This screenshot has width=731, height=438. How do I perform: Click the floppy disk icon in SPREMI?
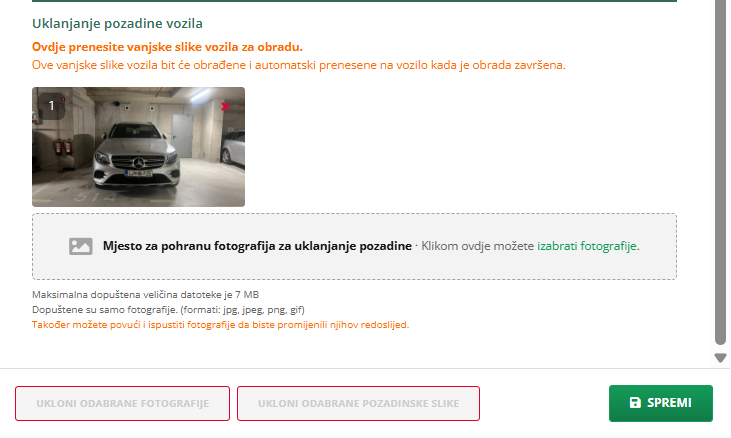pos(635,403)
